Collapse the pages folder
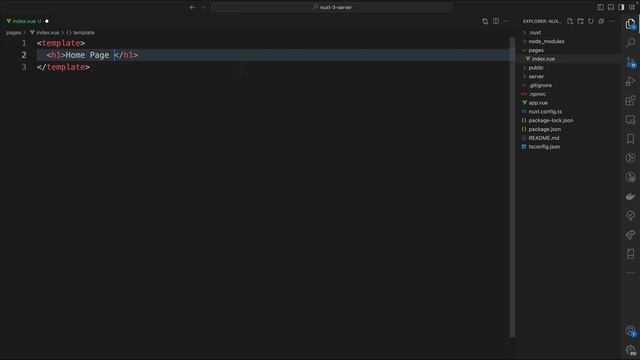 click(x=536, y=50)
